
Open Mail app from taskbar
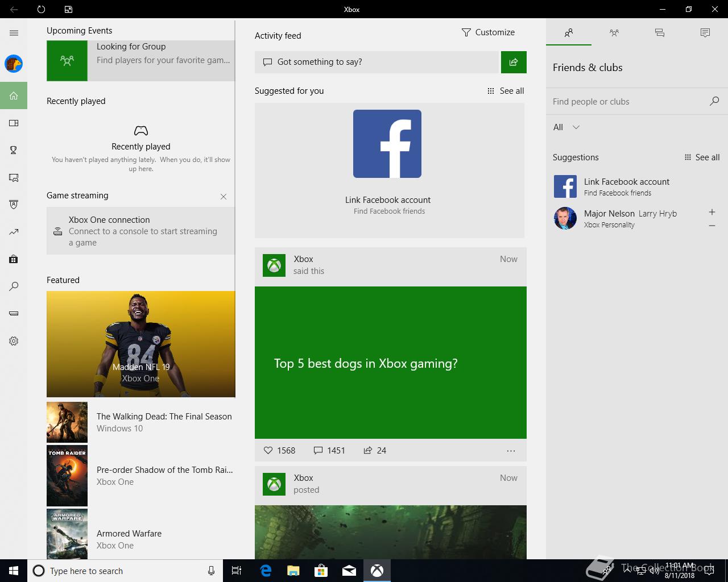pos(349,571)
